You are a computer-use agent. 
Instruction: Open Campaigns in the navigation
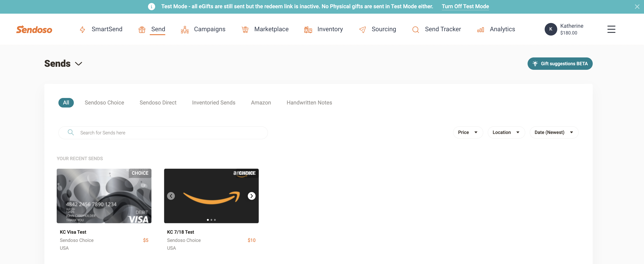(209, 29)
